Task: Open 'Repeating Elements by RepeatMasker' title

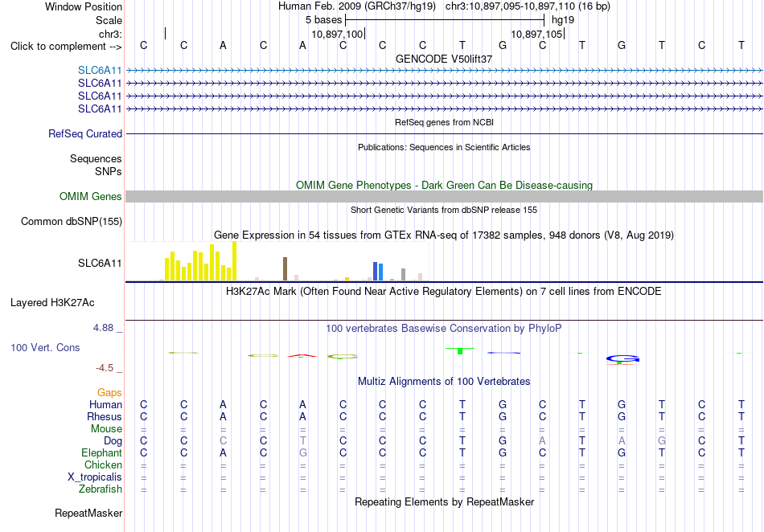Action: (x=444, y=502)
